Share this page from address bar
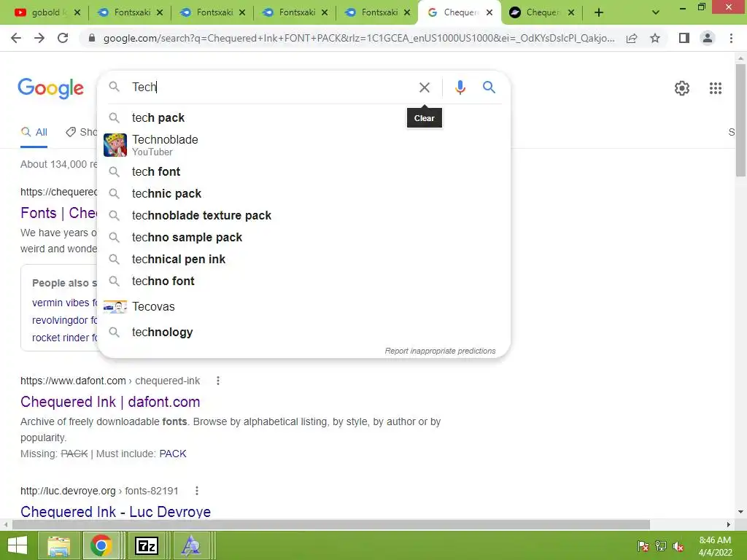The image size is (747, 560). [632, 38]
